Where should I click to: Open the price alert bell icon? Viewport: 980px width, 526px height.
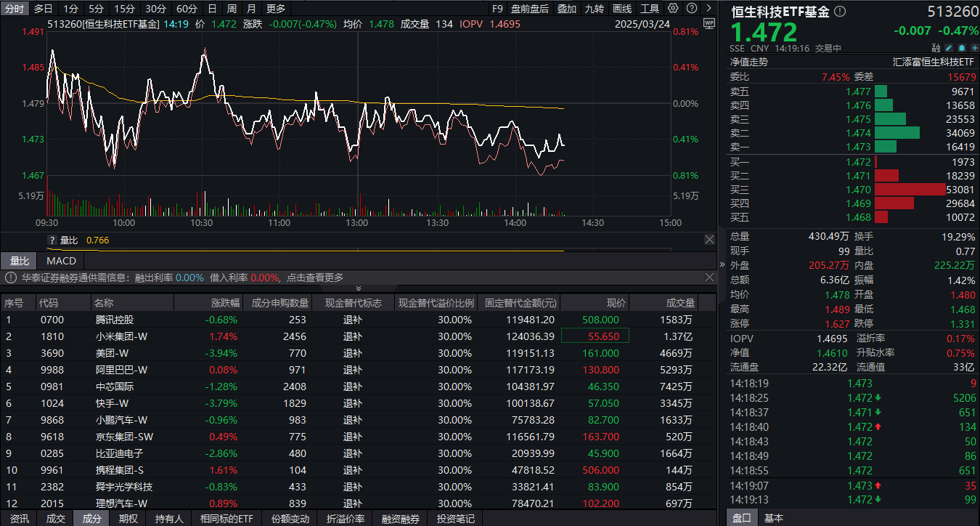click(961, 47)
